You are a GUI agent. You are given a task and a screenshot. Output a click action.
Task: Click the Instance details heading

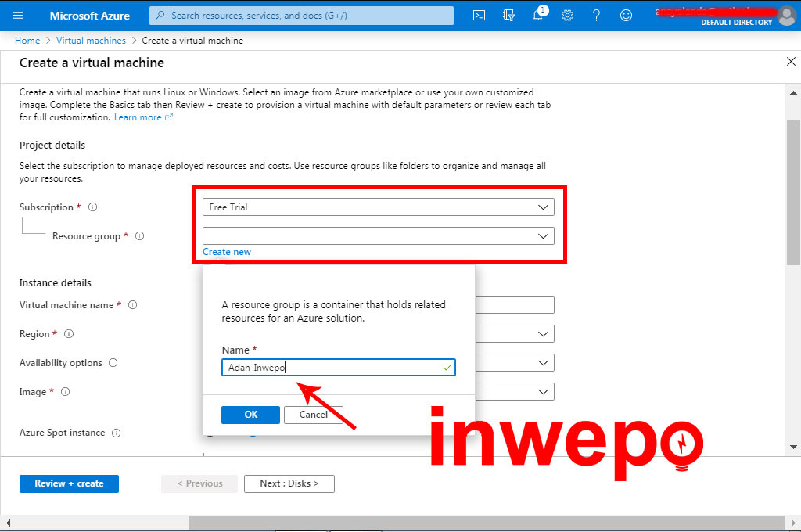click(x=56, y=283)
